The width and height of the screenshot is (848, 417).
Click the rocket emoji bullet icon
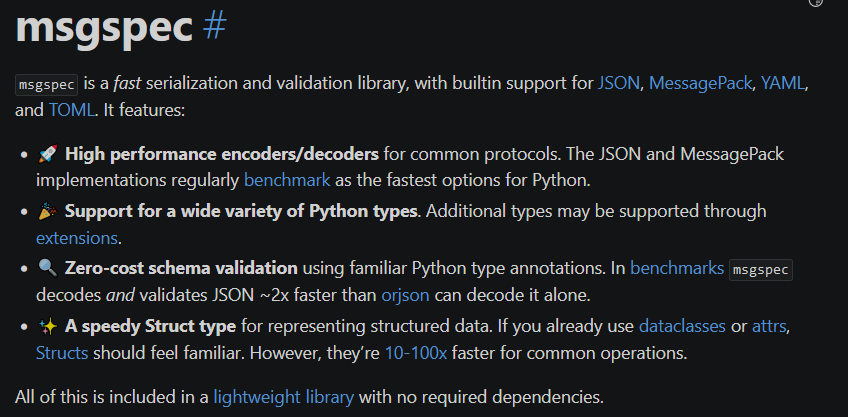coord(46,155)
